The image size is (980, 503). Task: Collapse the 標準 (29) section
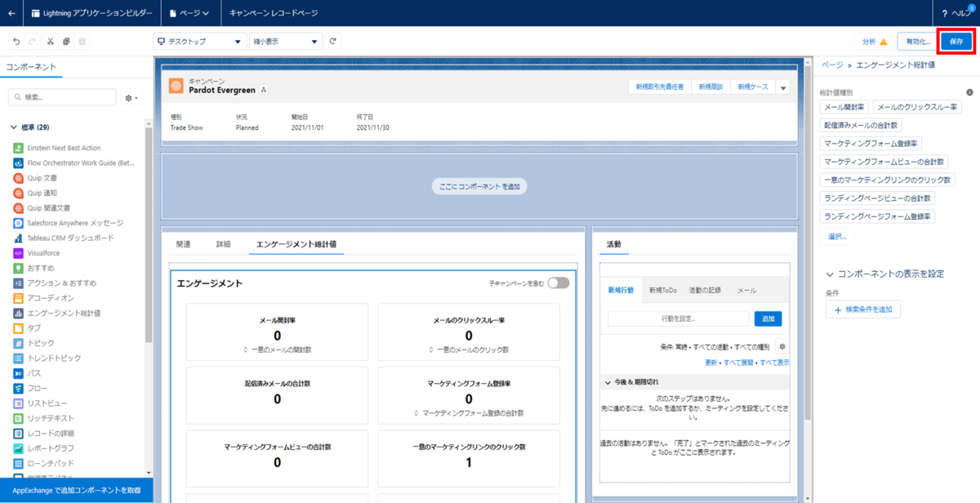30,127
